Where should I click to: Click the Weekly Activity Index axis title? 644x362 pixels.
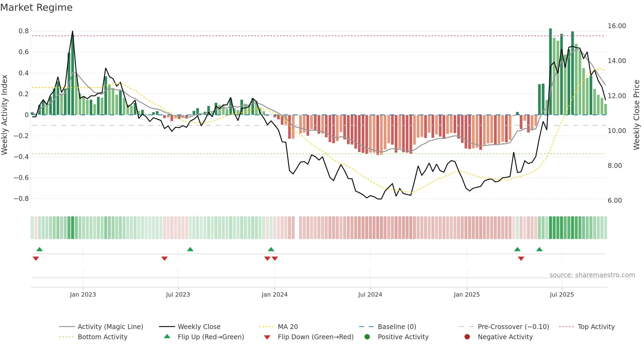pyautogui.click(x=4, y=115)
